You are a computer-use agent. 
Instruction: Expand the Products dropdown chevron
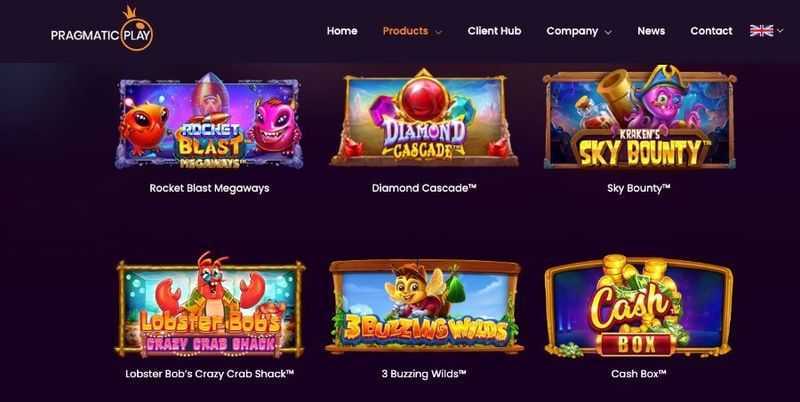[438, 32]
